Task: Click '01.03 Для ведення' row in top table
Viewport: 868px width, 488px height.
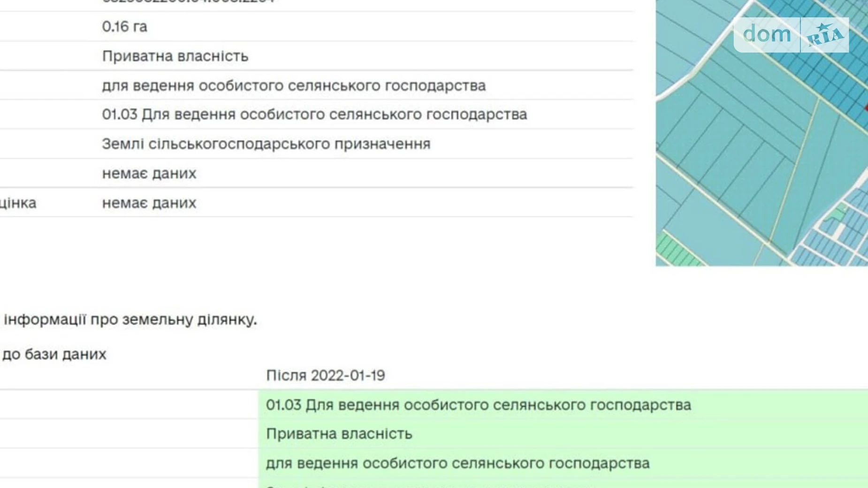Action: coord(314,114)
